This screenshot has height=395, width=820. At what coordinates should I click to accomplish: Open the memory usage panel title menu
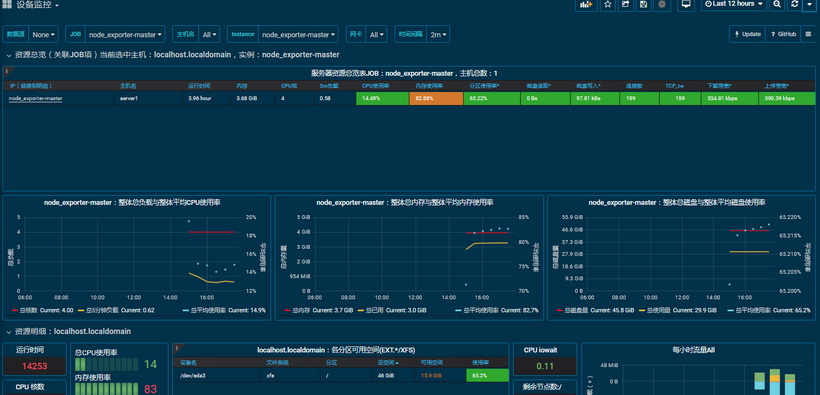click(x=404, y=202)
